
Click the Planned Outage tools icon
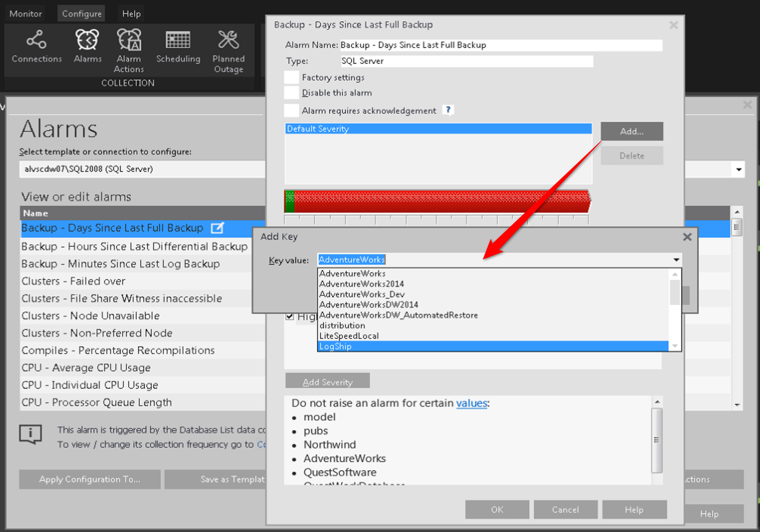228,40
